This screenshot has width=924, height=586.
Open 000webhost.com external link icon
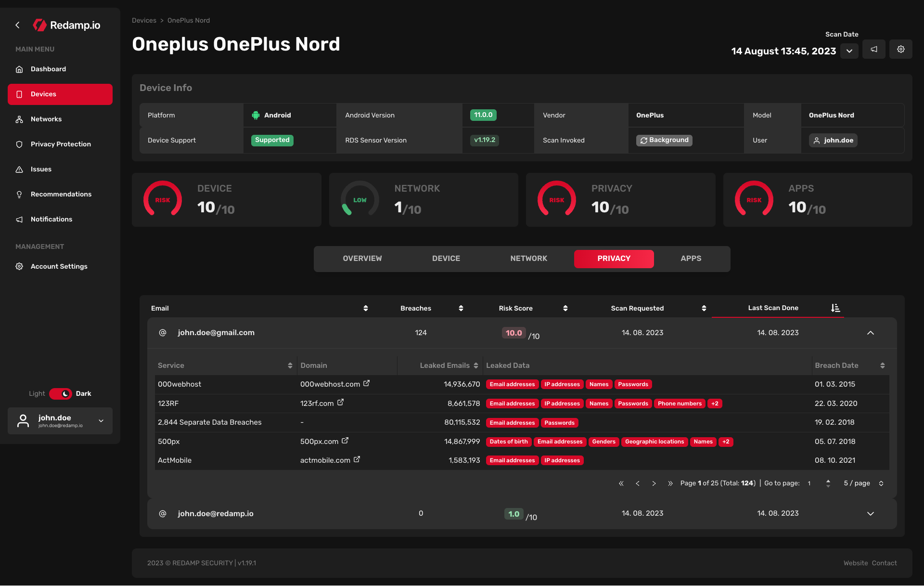[x=366, y=384]
